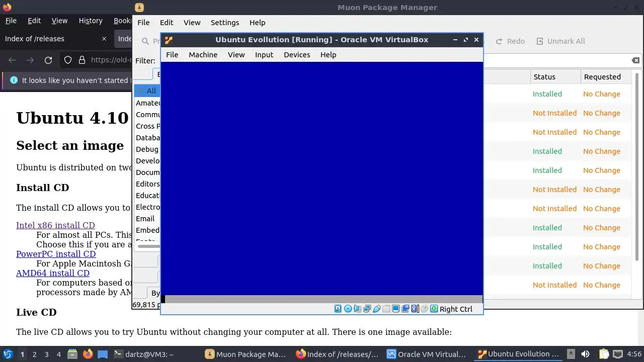Image resolution: width=644 pixels, height=362 pixels.
Task: Click the optical disc icon in VirtualBox status bar
Action: pos(348,309)
